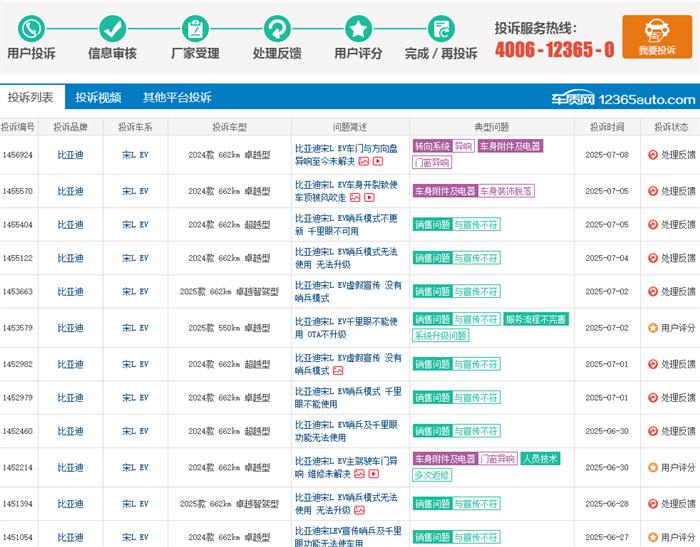This screenshot has height=547, width=700.
Task: Open complaint 比亚迪宋L EV千里眼不能使用 OTA不升级
Action: [x=346, y=328]
